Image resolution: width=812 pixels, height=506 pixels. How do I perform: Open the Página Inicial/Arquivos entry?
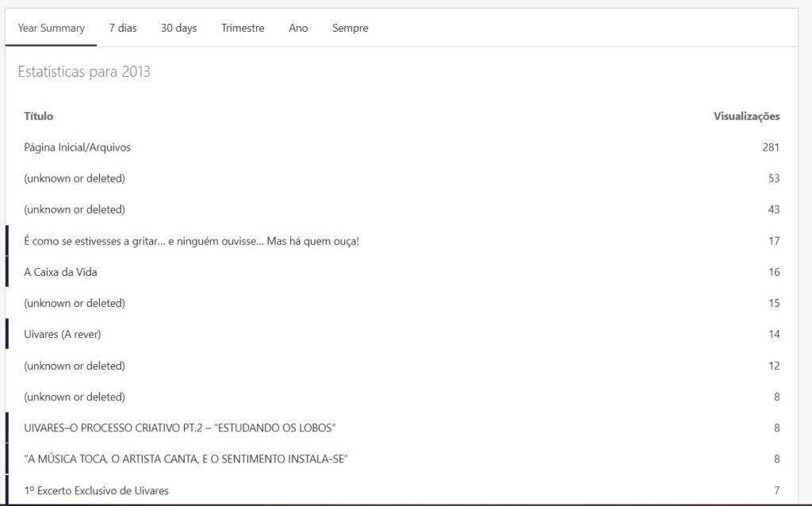77,148
